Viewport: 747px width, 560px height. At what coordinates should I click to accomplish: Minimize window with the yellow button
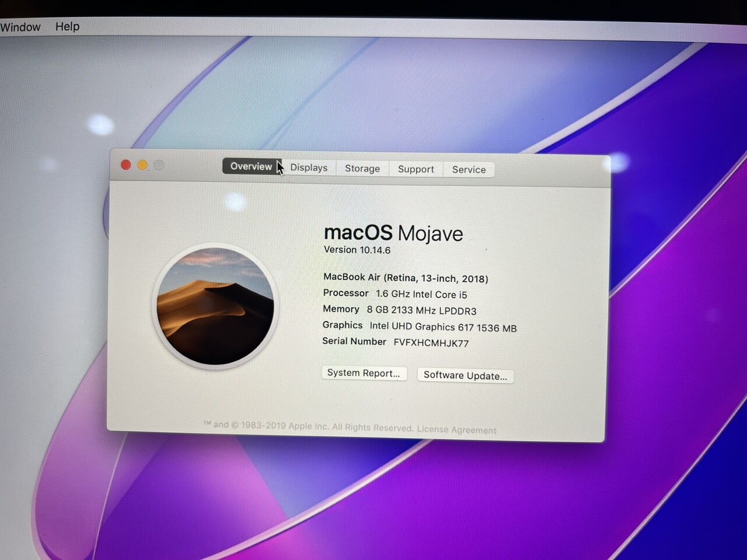[142, 165]
